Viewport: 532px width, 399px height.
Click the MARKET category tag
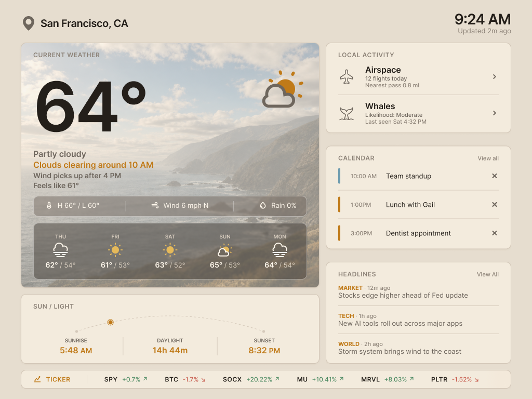coord(350,288)
